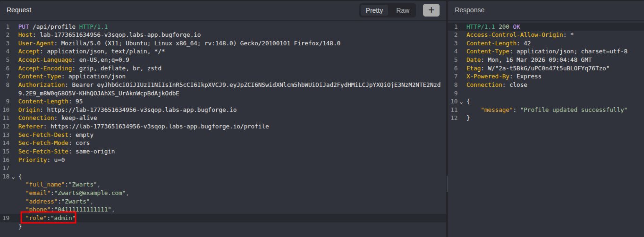Select the Pretty view tab
Viewport: 644px width, 237px height.
point(374,10)
